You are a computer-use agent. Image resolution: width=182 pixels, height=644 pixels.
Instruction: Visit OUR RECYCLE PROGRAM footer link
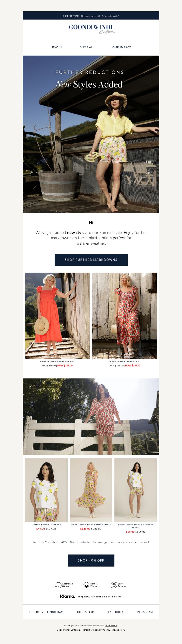(46, 612)
